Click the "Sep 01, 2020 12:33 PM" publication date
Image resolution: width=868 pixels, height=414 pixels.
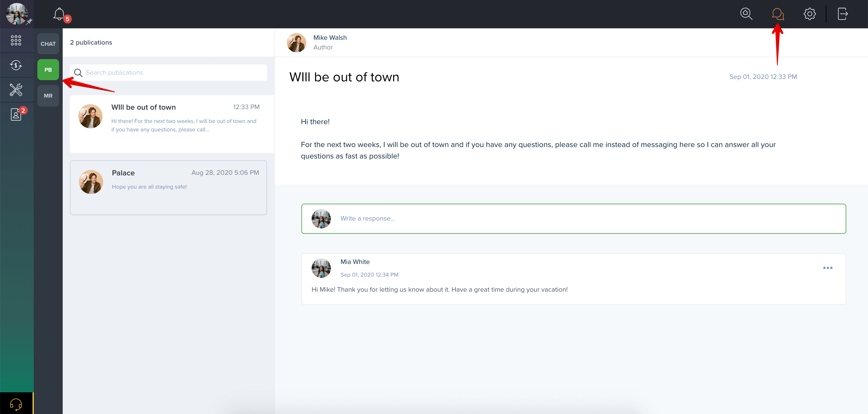pos(763,77)
